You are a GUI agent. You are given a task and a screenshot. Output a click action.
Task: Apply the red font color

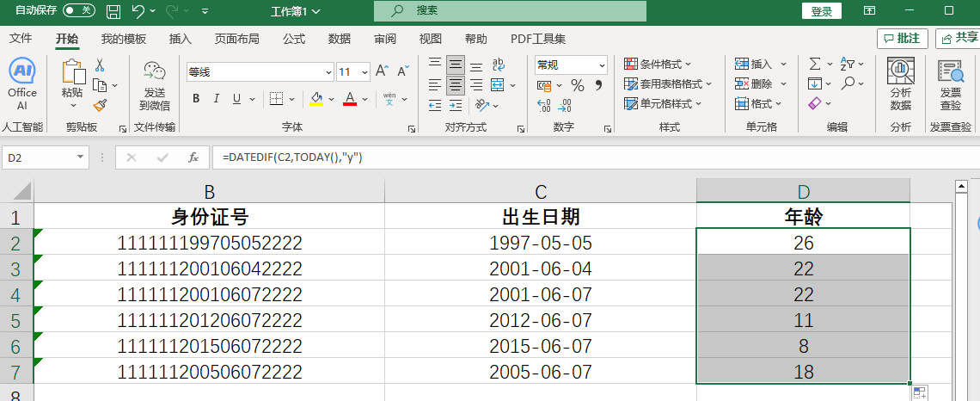[x=349, y=99]
